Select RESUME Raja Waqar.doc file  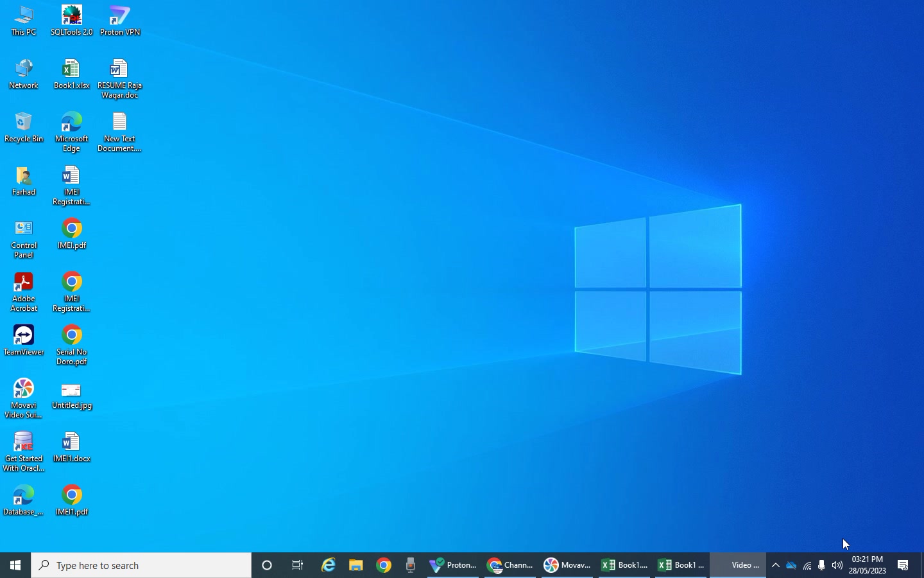coord(121,80)
